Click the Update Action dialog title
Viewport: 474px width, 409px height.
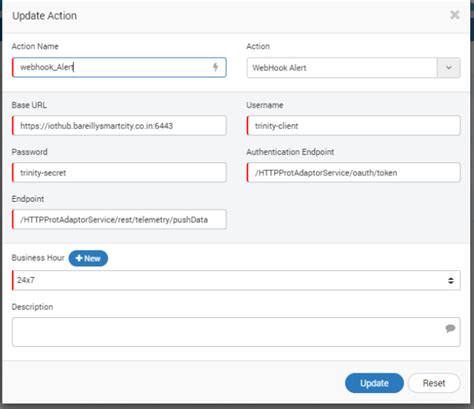[44, 16]
